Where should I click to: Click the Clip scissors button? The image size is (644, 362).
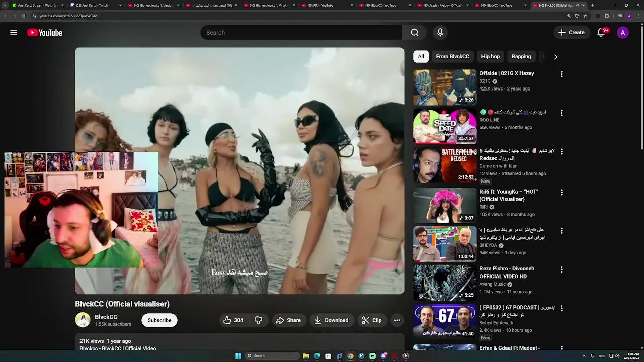click(372, 320)
